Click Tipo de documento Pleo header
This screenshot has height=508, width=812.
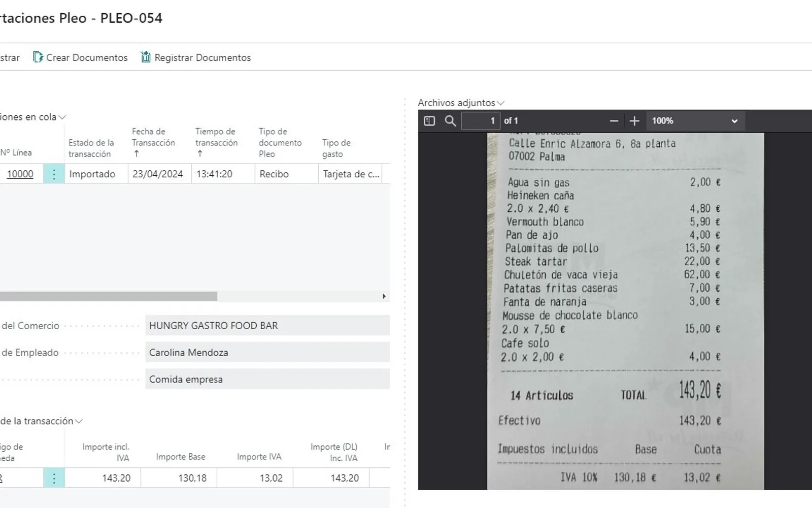(x=280, y=142)
